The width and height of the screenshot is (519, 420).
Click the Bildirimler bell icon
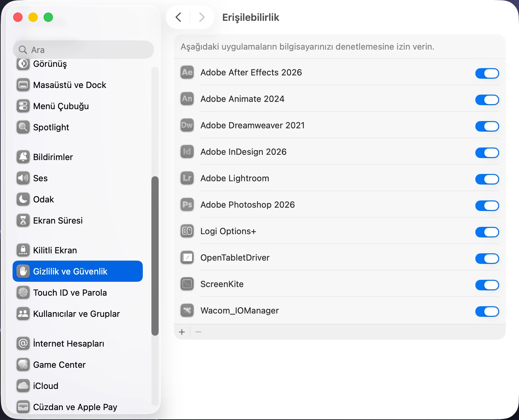(23, 157)
